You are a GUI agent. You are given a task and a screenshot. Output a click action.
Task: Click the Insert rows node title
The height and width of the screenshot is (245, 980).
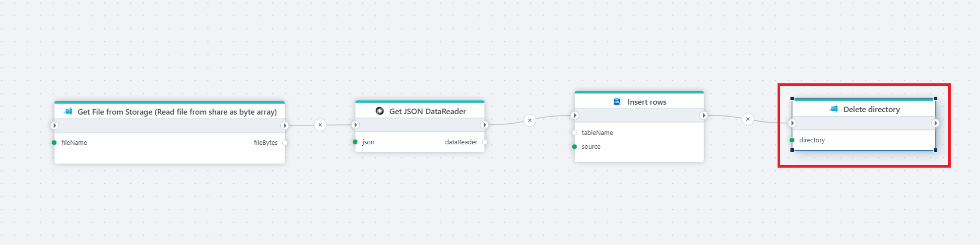click(x=647, y=102)
